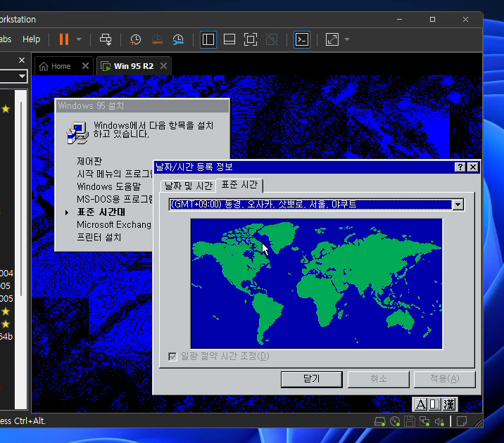Open the stretch options dropdown arrow
The image size is (504, 443).
click(347, 39)
